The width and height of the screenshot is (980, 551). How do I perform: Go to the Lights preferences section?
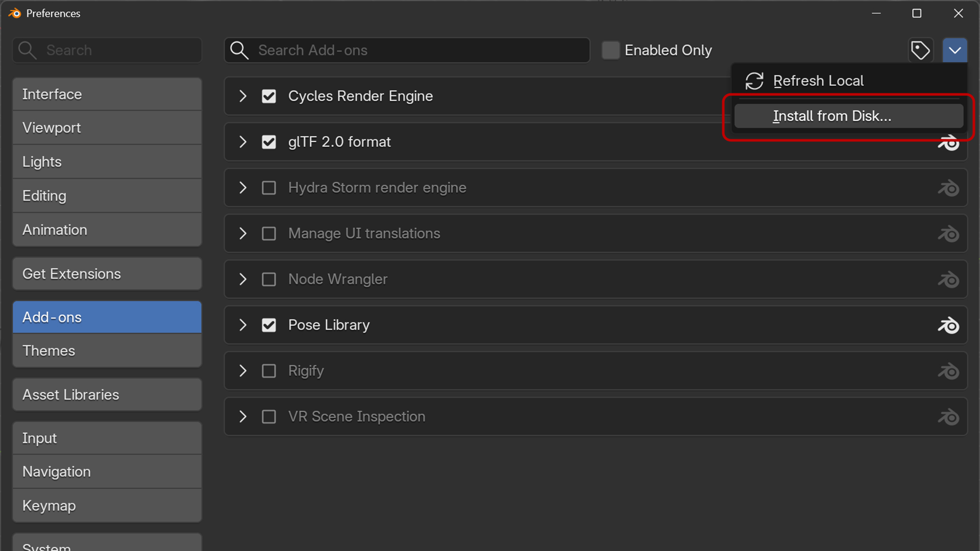[107, 162]
